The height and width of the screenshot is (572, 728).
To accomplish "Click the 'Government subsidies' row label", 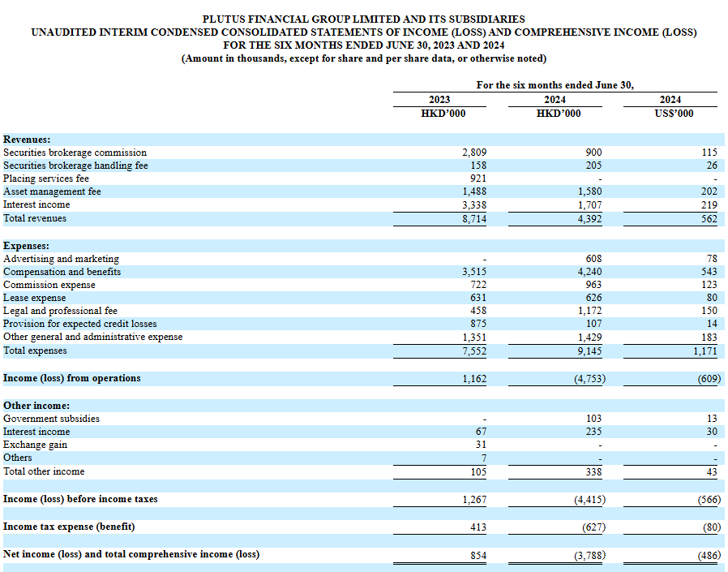I will click(x=52, y=419).
